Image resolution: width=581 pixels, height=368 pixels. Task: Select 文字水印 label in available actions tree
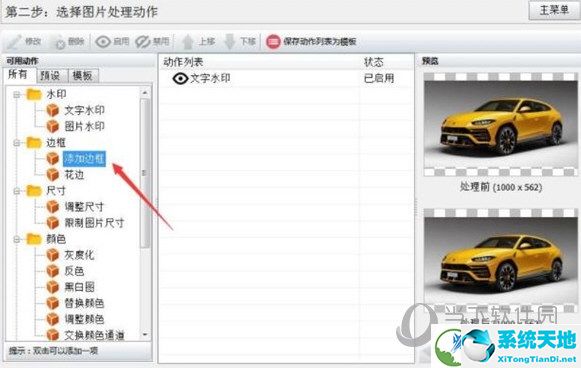(x=84, y=110)
